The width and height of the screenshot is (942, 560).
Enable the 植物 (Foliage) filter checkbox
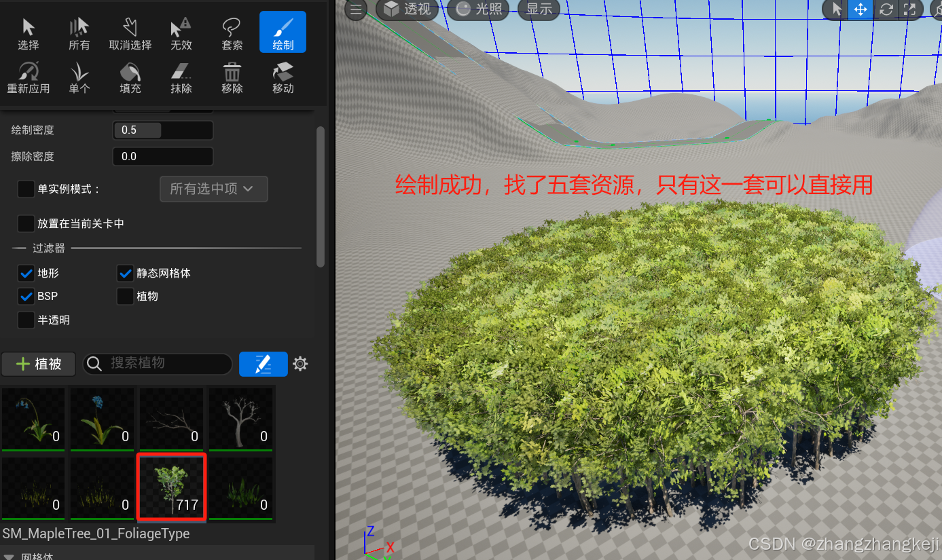(x=126, y=296)
